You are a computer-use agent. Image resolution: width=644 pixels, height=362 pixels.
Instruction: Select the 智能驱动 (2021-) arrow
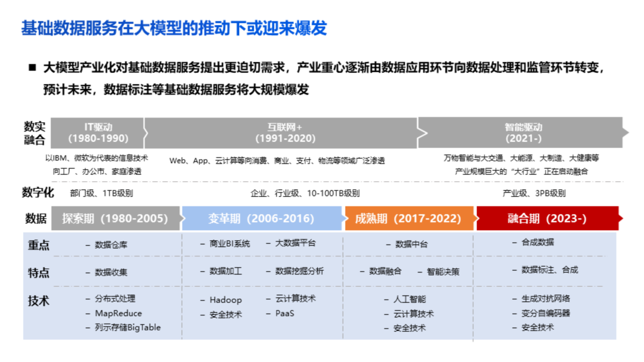click(523, 132)
